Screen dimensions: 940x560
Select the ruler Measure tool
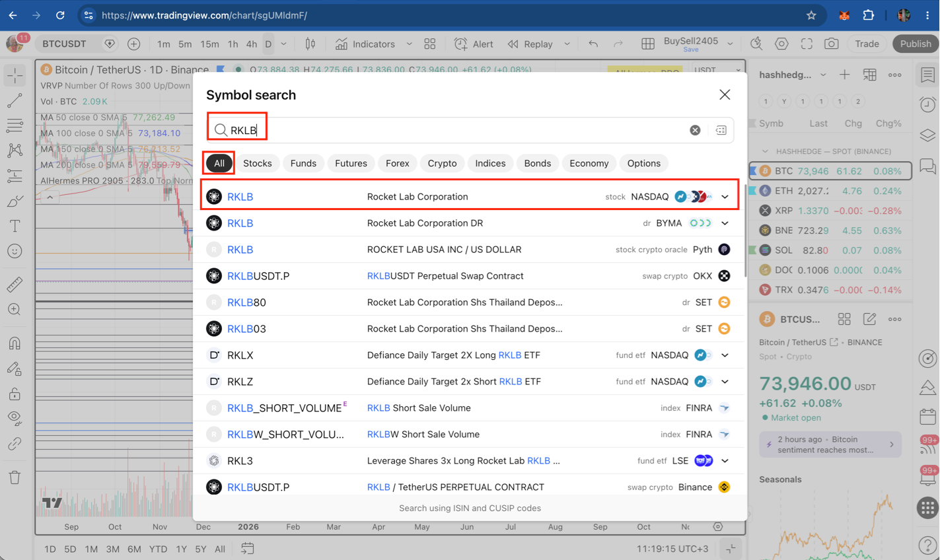[x=15, y=285]
